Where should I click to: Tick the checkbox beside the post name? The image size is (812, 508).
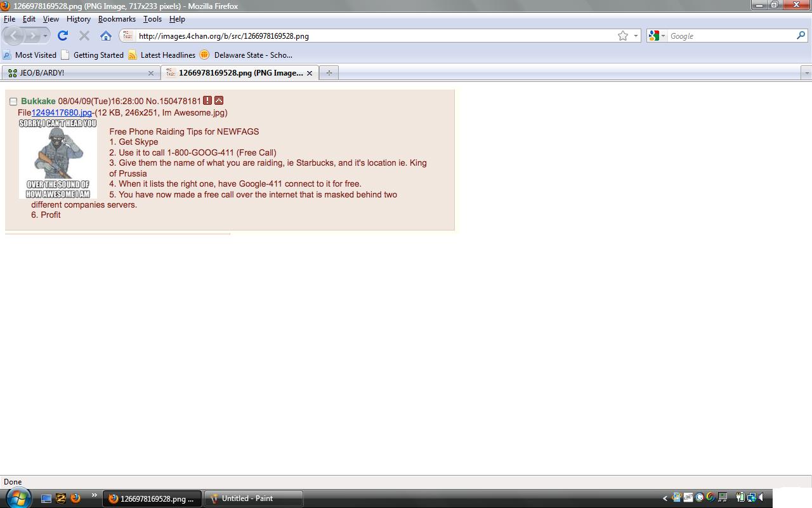click(13, 102)
